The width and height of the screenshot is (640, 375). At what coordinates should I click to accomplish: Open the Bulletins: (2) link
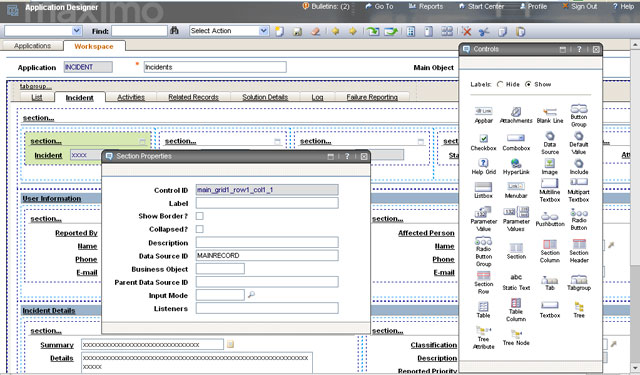326,7
